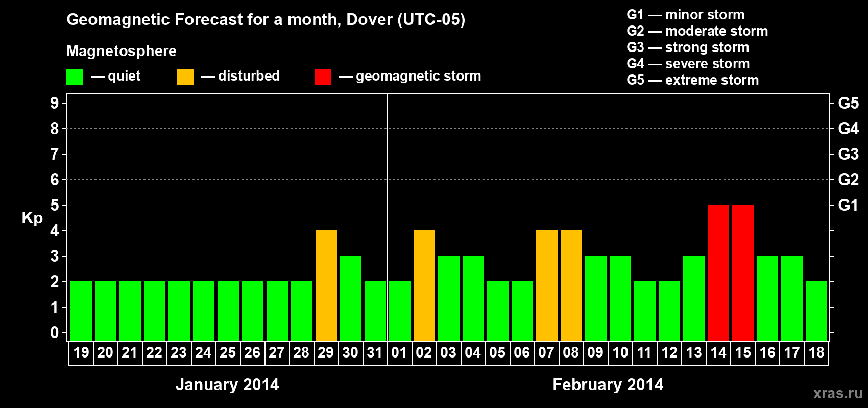This screenshot has height=408, width=868.
Task: Click the '— disturbed' legend label
Action: (240, 76)
